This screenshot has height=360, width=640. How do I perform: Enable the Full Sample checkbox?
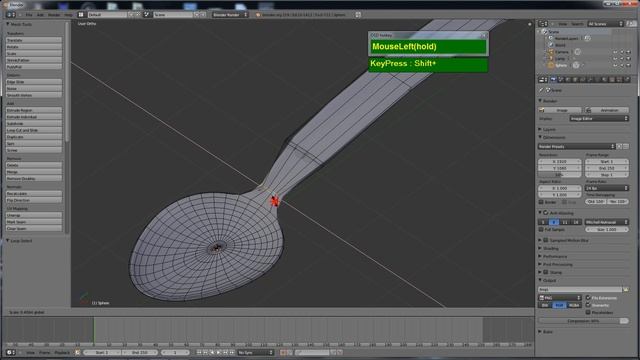tap(541, 229)
